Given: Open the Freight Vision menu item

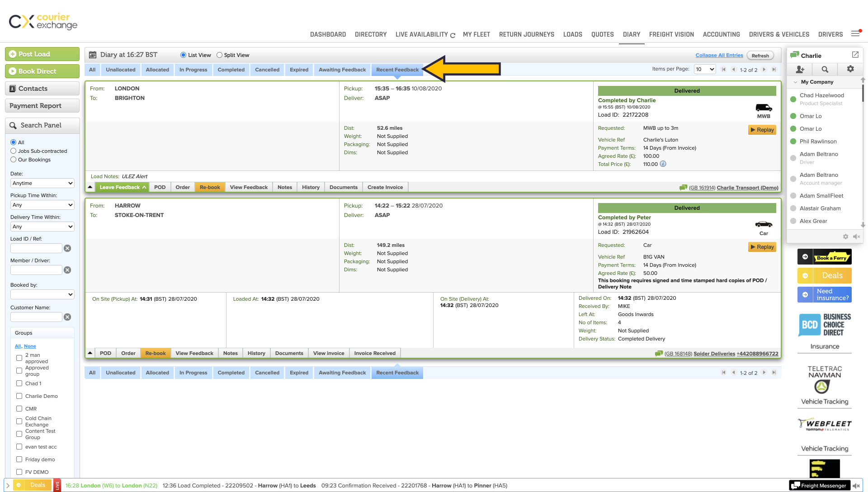Looking at the screenshot, I should (671, 34).
